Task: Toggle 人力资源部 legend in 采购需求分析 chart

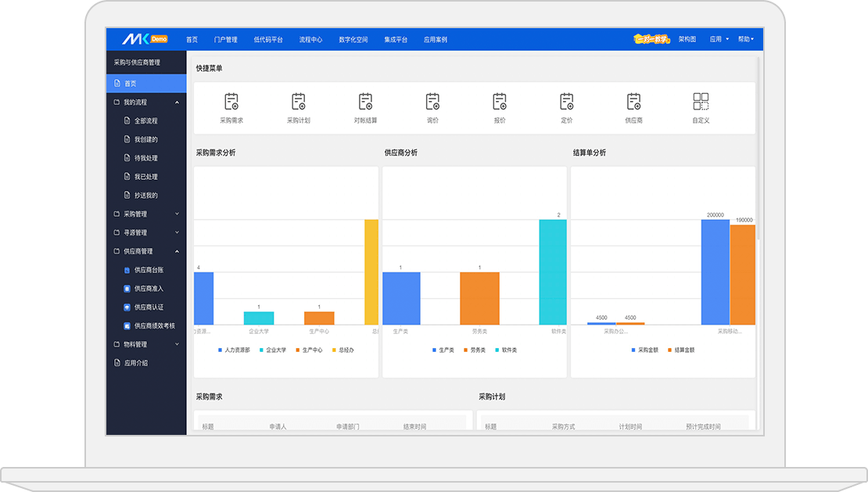Action: (x=234, y=350)
